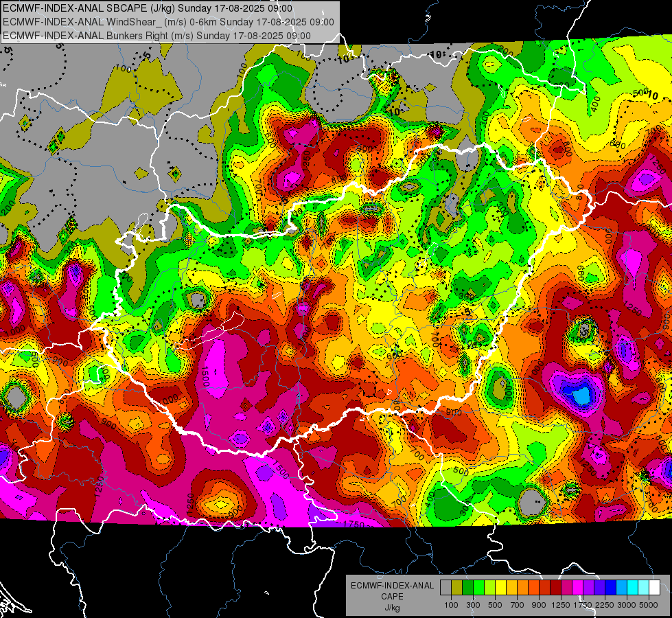Click the 500 label in the legend
The width and height of the screenshot is (672, 618).
pyautogui.click(x=495, y=605)
